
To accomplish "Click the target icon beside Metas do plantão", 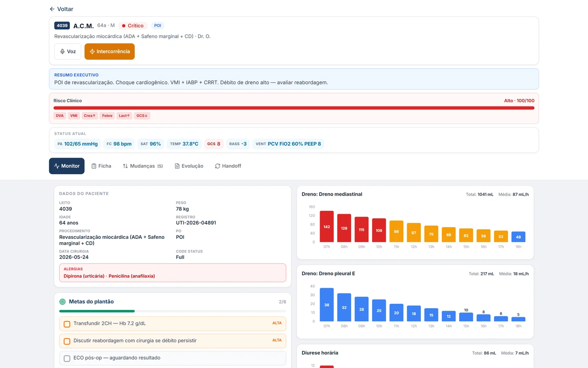I will pos(63,302).
